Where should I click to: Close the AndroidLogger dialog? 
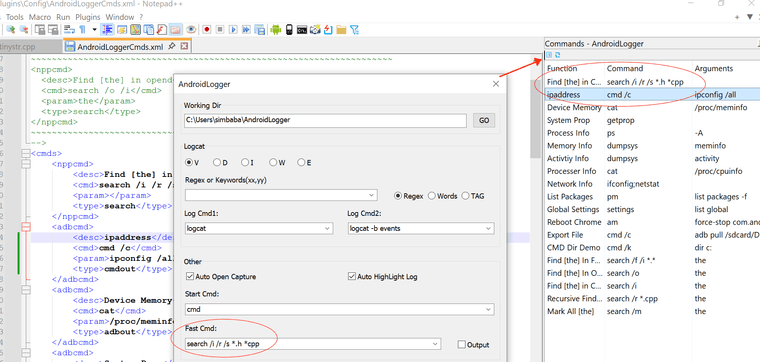[x=495, y=84]
